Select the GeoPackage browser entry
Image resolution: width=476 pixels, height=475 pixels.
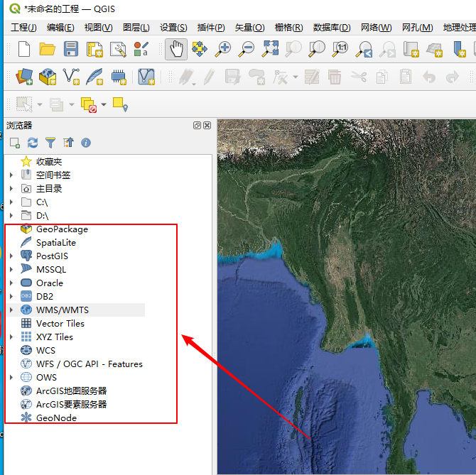pyautogui.click(x=62, y=229)
